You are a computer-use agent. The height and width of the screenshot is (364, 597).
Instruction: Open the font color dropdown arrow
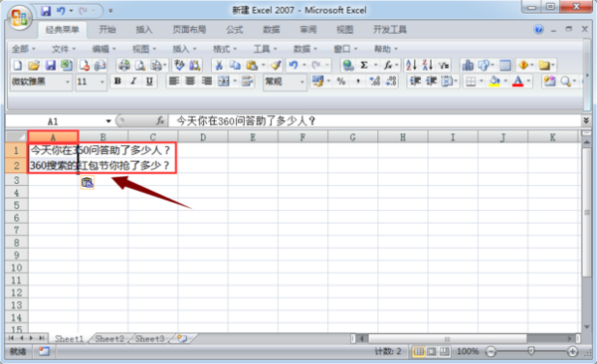coord(529,82)
